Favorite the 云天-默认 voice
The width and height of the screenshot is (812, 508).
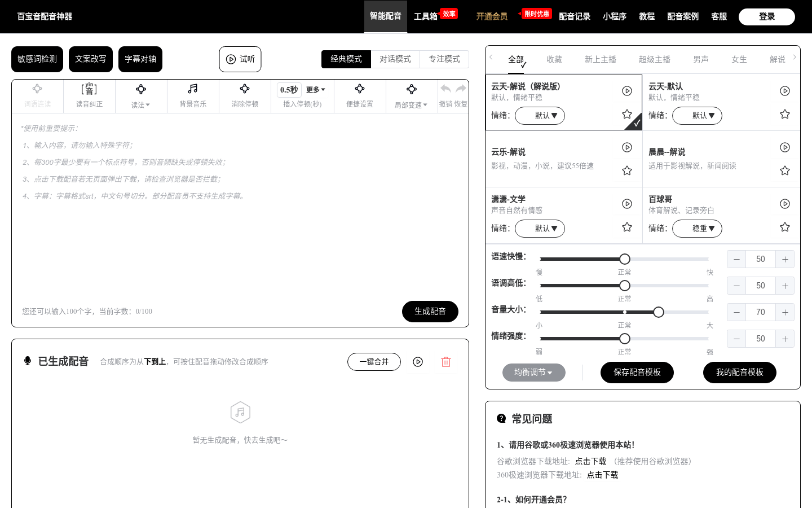(x=785, y=114)
